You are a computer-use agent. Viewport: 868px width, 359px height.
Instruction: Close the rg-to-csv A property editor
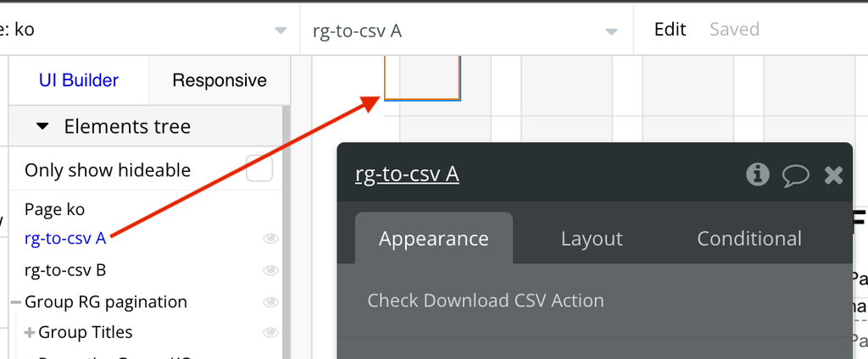pyautogui.click(x=834, y=175)
